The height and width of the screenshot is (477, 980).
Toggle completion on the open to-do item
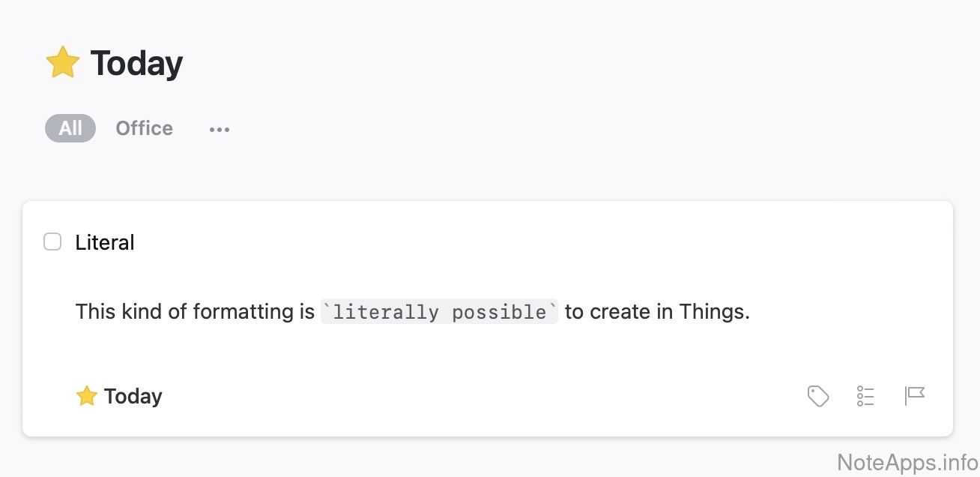pos(52,241)
